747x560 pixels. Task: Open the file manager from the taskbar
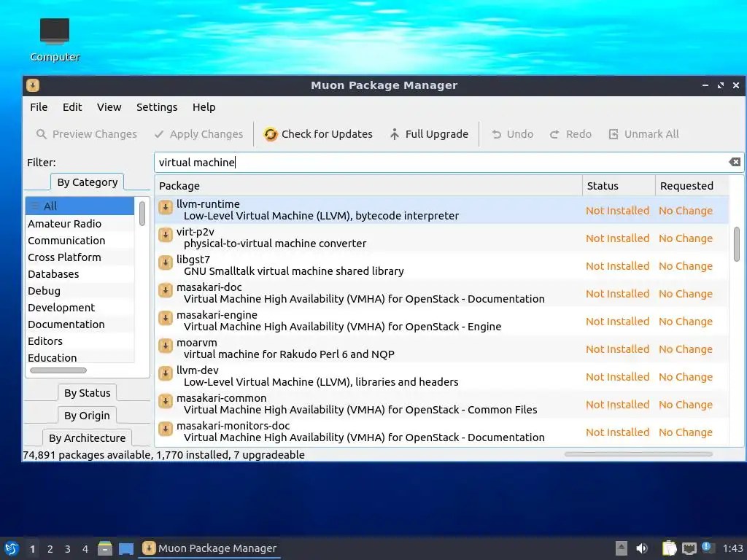105,548
